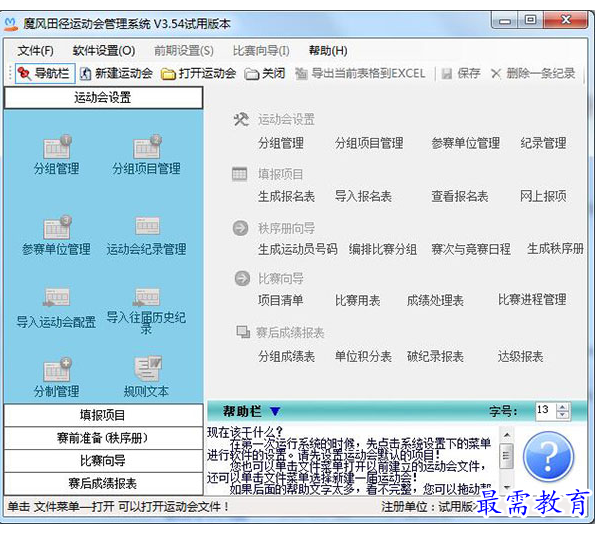Viewport: 598px width, 534px height.
Task: Click the 删除一条纪录 X icon
Action: (x=495, y=73)
